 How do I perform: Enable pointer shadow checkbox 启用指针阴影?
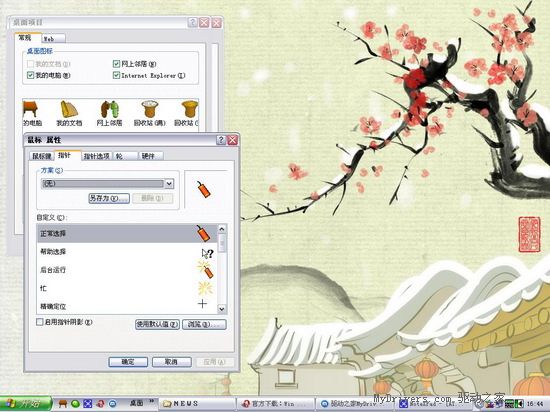pyautogui.click(x=40, y=322)
